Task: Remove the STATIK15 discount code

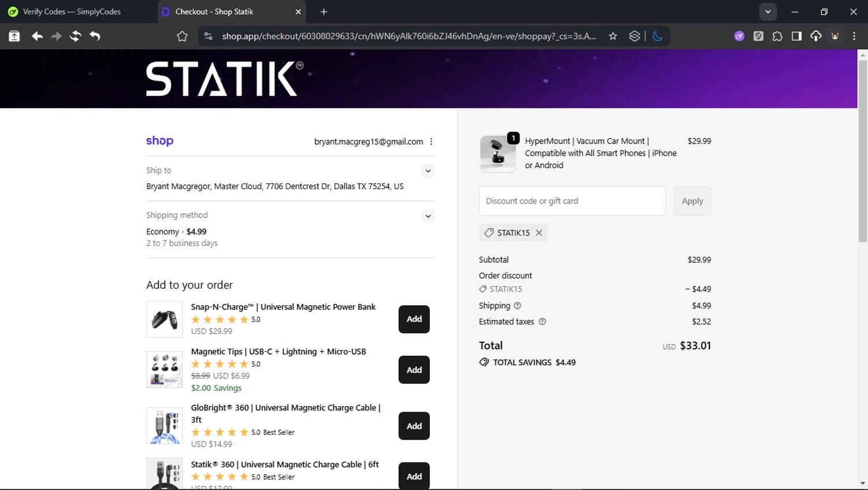Action: [x=539, y=233]
